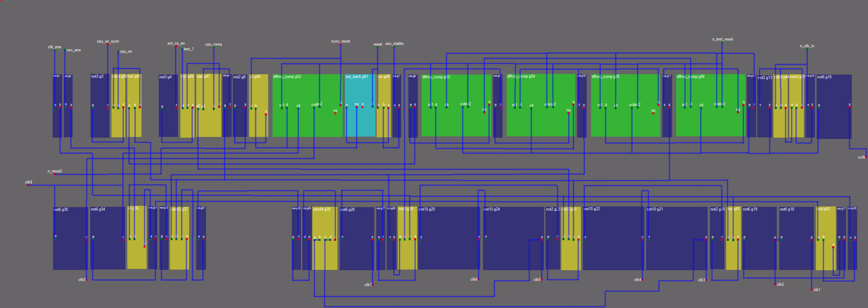
Task: Select the nand4 g38 gate block
Action: click(x=325, y=239)
